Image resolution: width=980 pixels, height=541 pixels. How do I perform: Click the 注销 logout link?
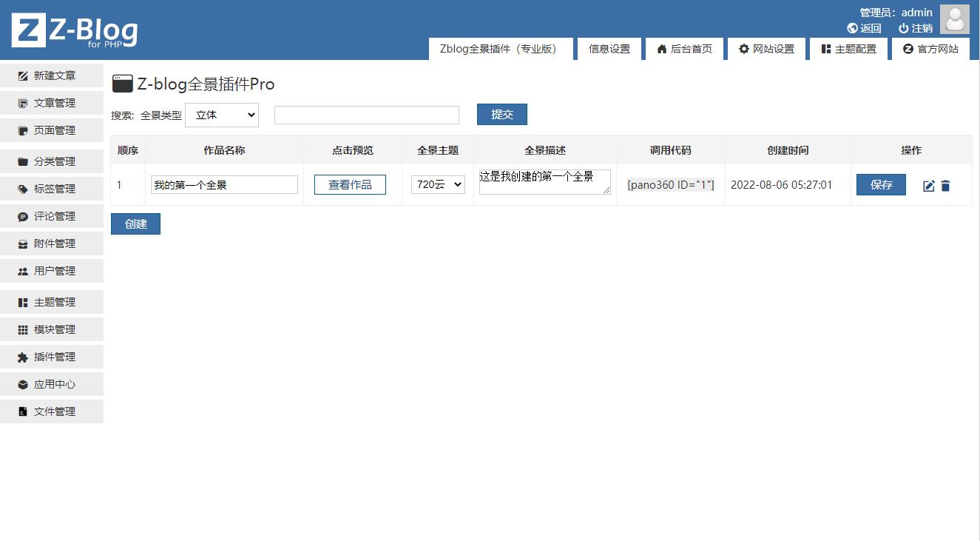916,28
